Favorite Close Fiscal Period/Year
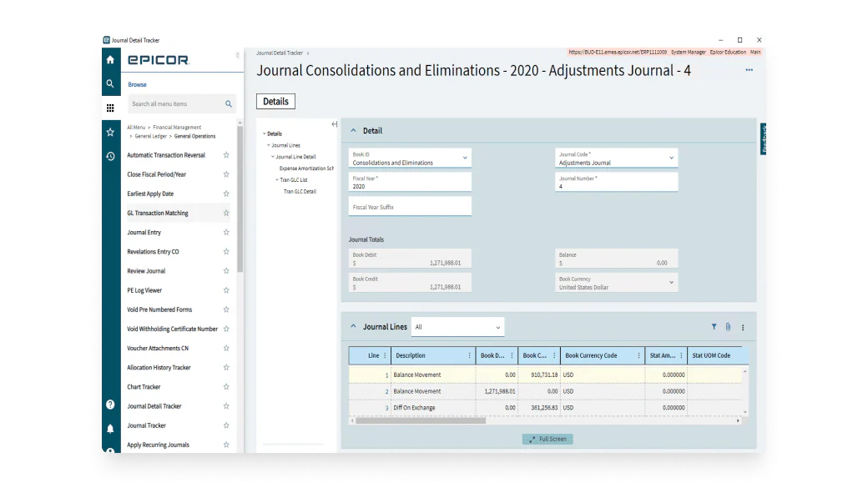The height and width of the screenshot is (488, 868). pyautogui.click(x=226, y=174)
